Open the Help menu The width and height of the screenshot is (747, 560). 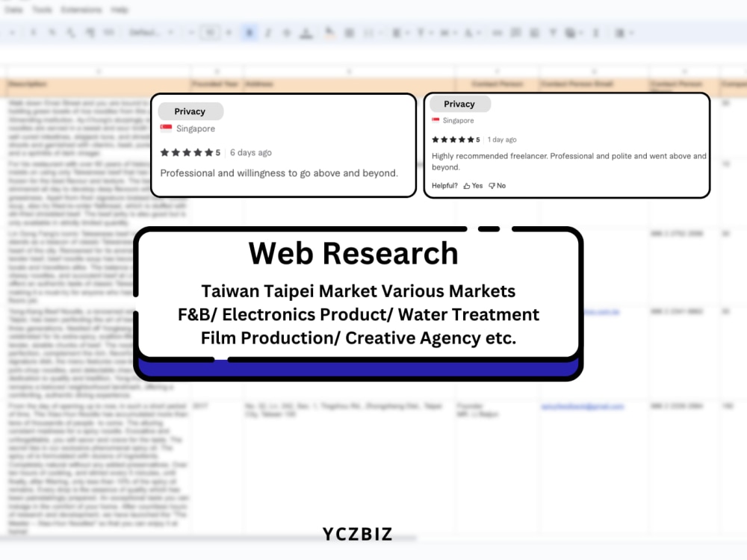coord(119,10)
